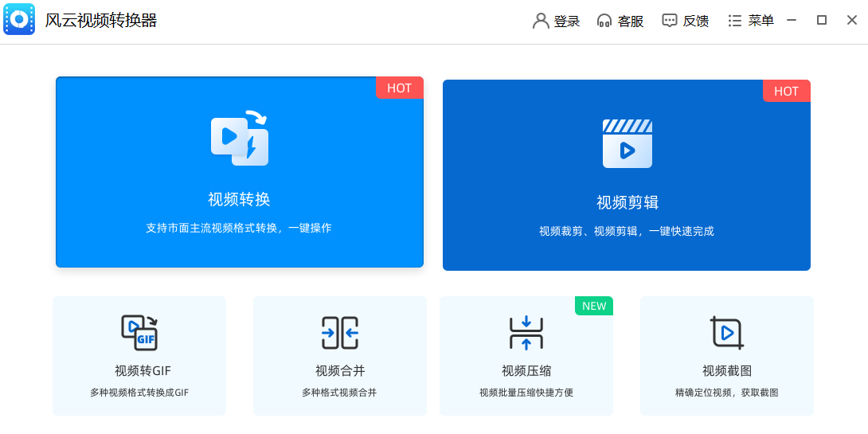This screenshot has height=434, width=868.
Task: Select the 视频转换 title text
Action: pyautogui.click(x=239, y=199)
